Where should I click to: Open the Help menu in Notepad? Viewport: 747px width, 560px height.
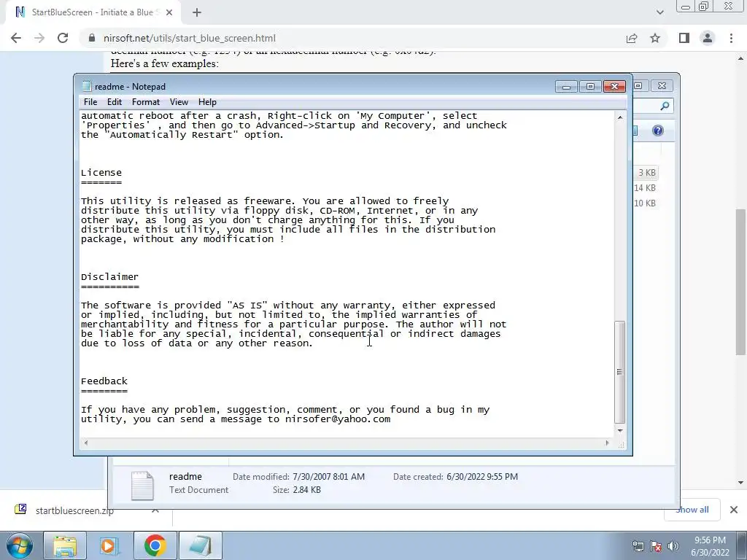pos(207,102)
